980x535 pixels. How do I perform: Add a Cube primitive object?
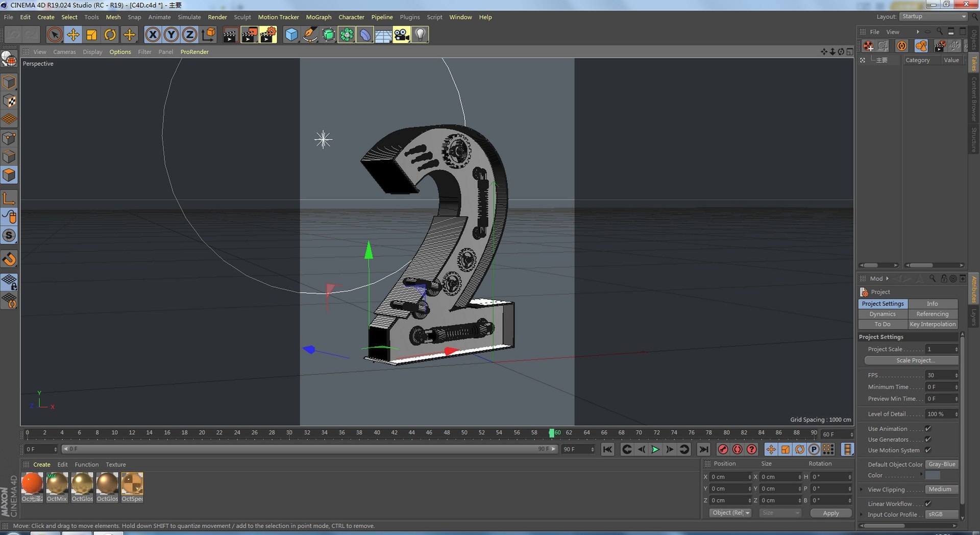[x=291, y=35]
